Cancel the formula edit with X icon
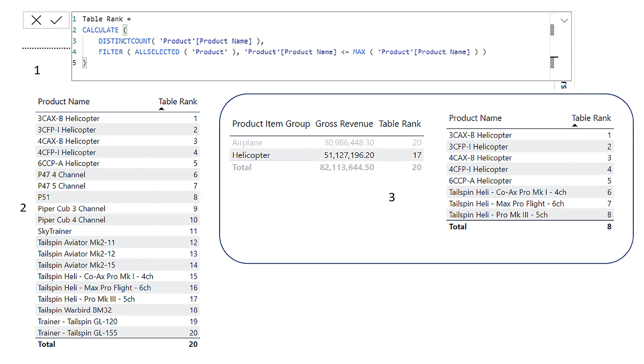This screenshot has width=644, height=364. tap(36, 20)
